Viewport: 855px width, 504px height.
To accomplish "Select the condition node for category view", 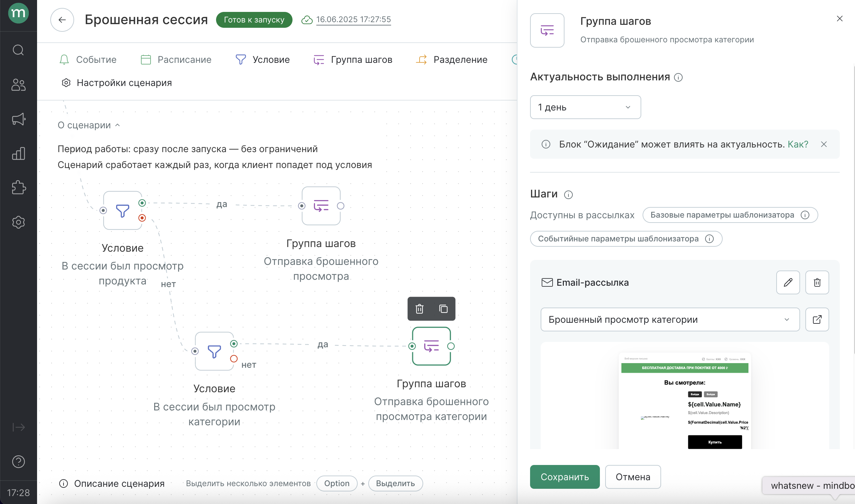I will [214, 351].
